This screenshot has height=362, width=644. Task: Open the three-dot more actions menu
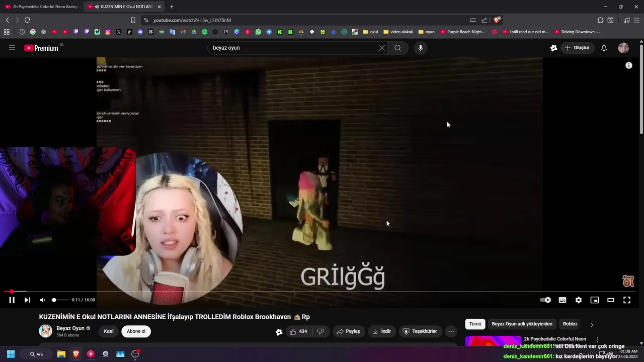point(451,331)
